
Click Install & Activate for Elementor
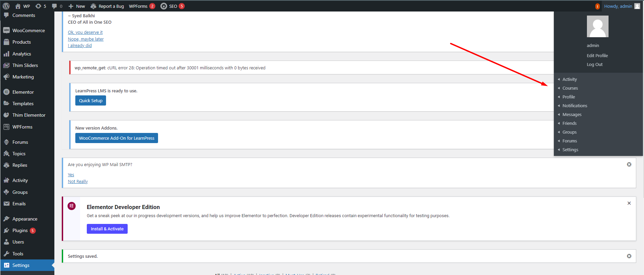(x=107, y=229)
